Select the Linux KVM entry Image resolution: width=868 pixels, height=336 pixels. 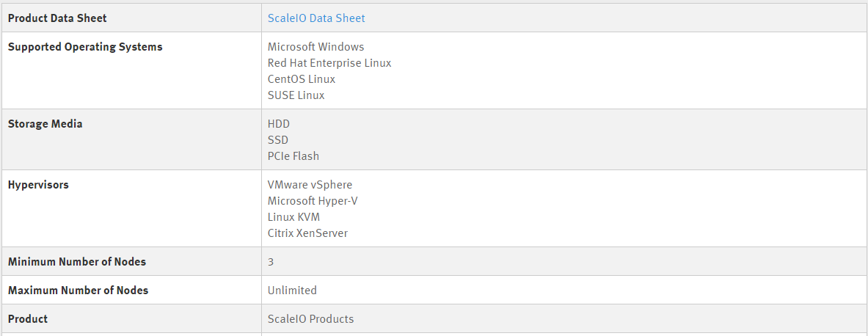click(x=294, y=217)
